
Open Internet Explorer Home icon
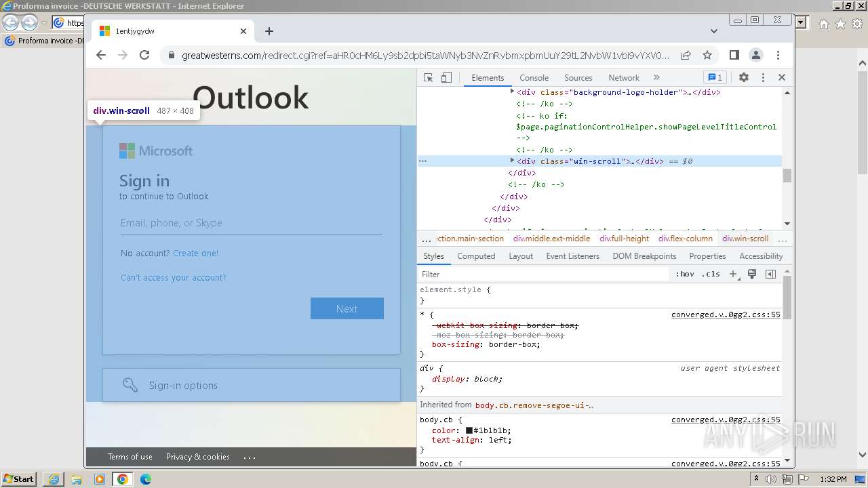click(824, 24)
